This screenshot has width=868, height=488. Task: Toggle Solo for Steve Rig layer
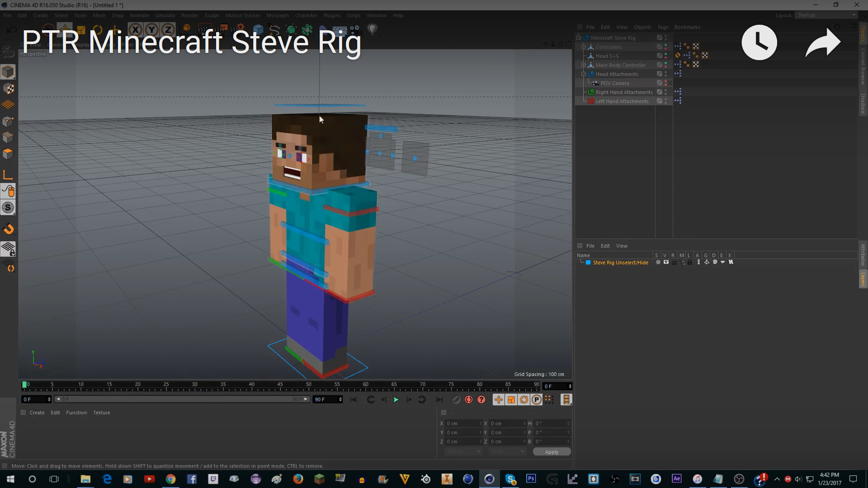(658, 262)
